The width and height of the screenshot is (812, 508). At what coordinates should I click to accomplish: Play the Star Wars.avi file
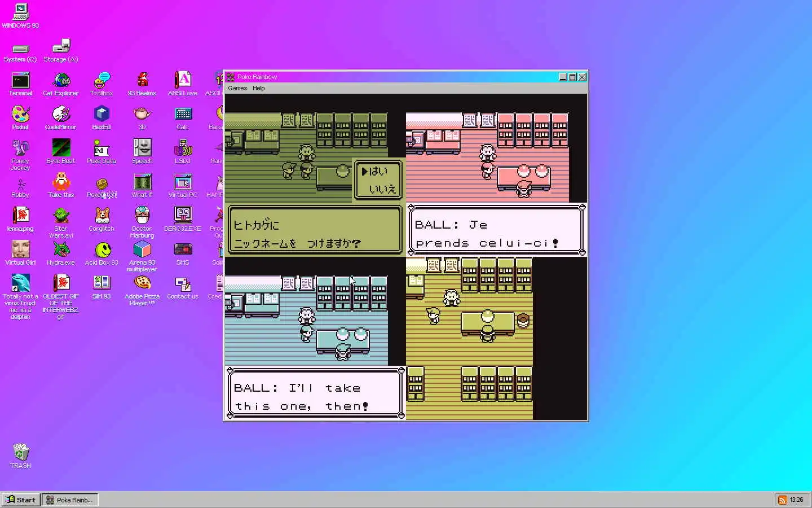61,223
